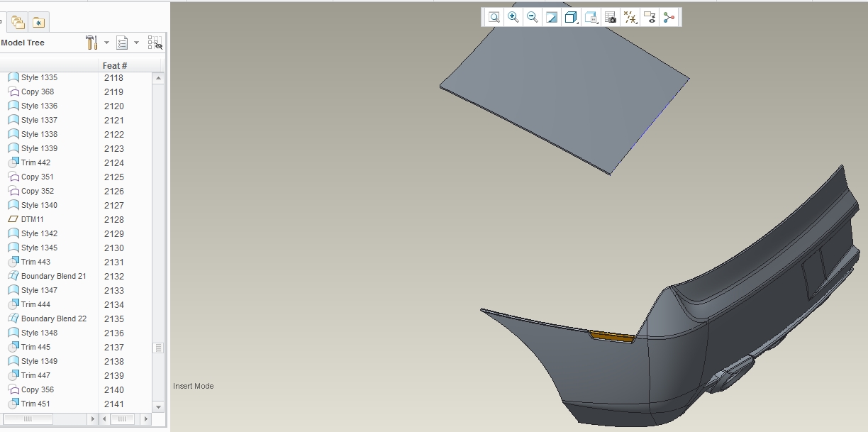
Task: Click the model tree vertical scrollbar thumb
Action: [158, 348]
